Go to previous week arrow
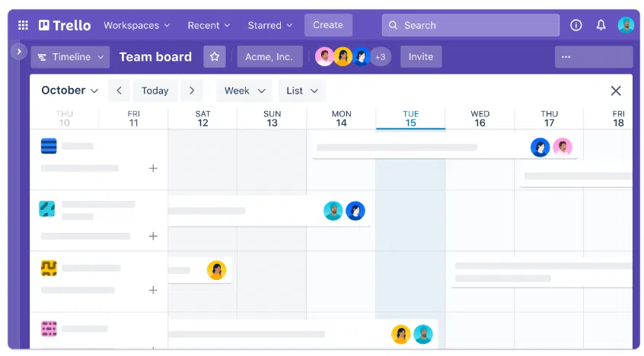Screen dimensions: 644x356 click(x=119, y=91)
